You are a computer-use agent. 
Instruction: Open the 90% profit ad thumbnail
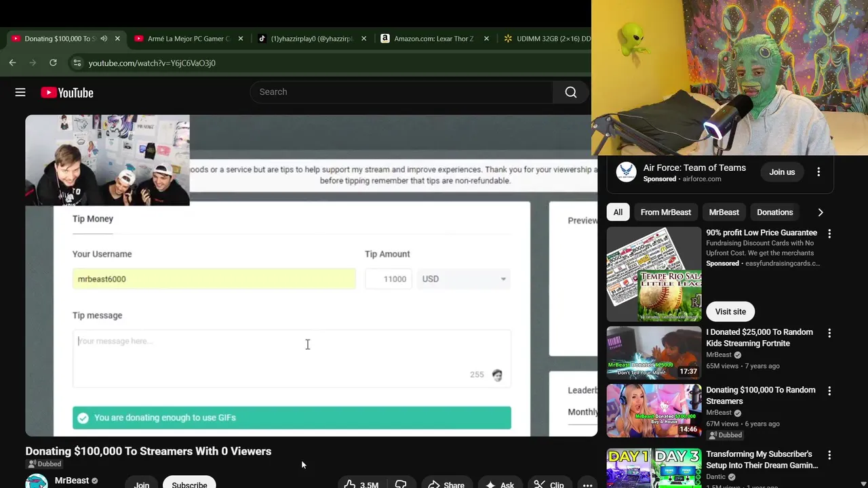click(654, 274)
